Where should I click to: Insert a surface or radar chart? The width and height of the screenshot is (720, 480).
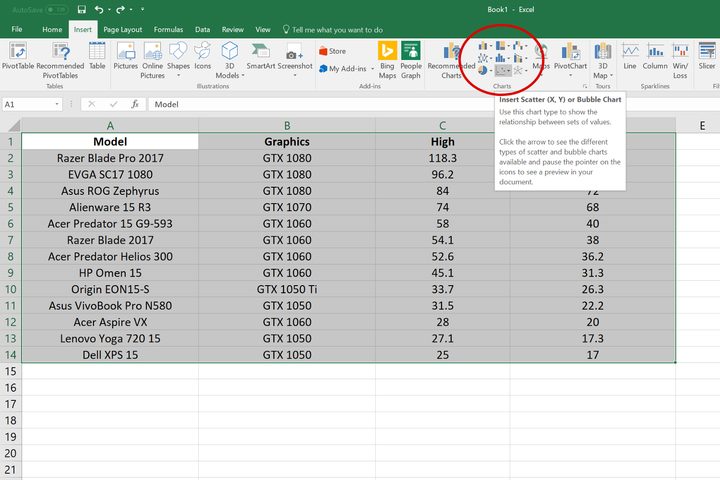tap(520, 71)
